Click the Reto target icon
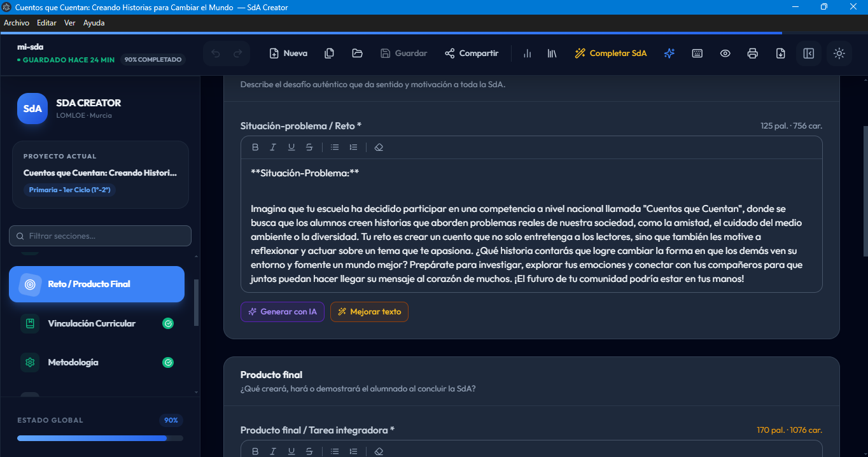Image resolution: width=868 pixels, height=457 pixels. [x=30, y=284]
